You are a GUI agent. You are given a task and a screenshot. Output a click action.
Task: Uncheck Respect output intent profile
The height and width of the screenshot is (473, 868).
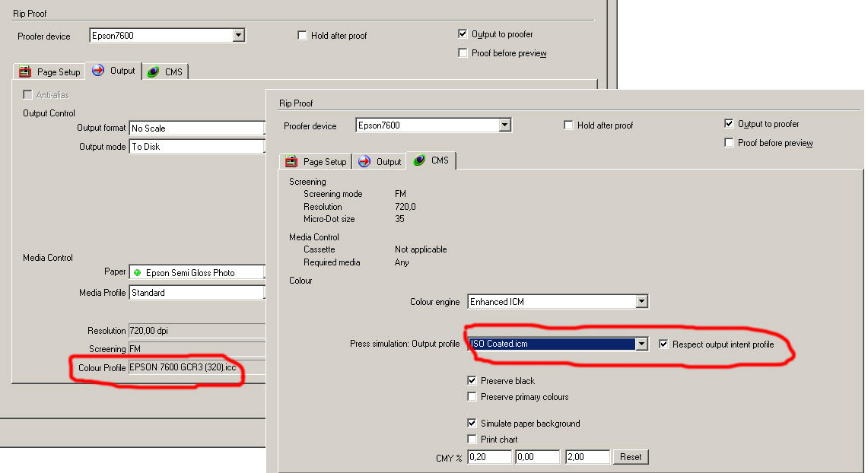point(663,344)
